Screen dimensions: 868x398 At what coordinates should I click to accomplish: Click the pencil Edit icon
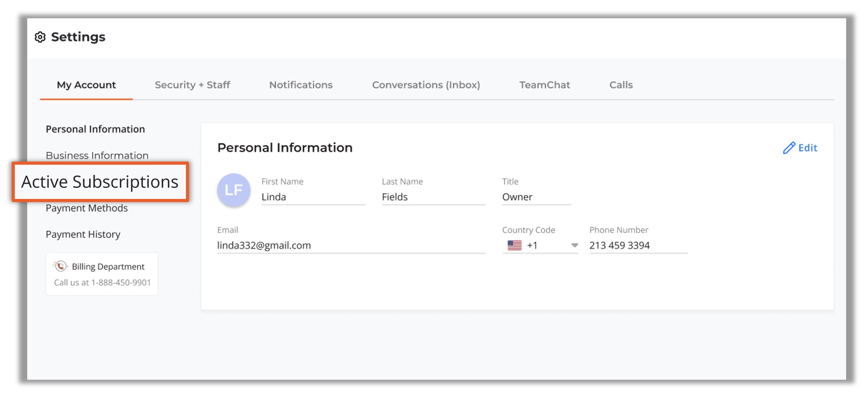pyautogui.click(x=789, y=148)
